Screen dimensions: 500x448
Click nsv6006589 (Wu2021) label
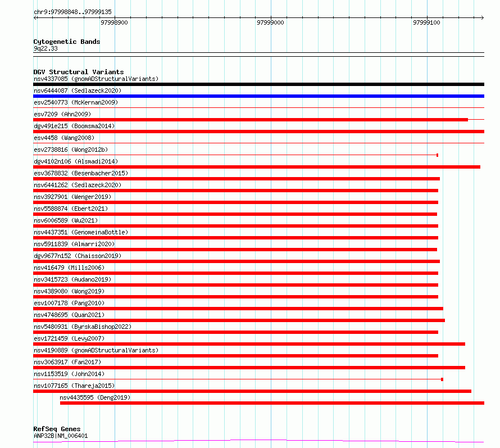[66, 220]
